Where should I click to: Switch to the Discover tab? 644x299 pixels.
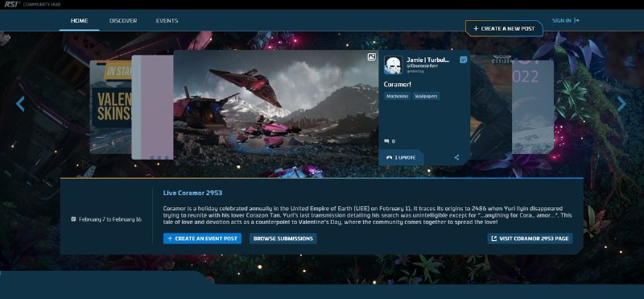click(x=123, y=21)
